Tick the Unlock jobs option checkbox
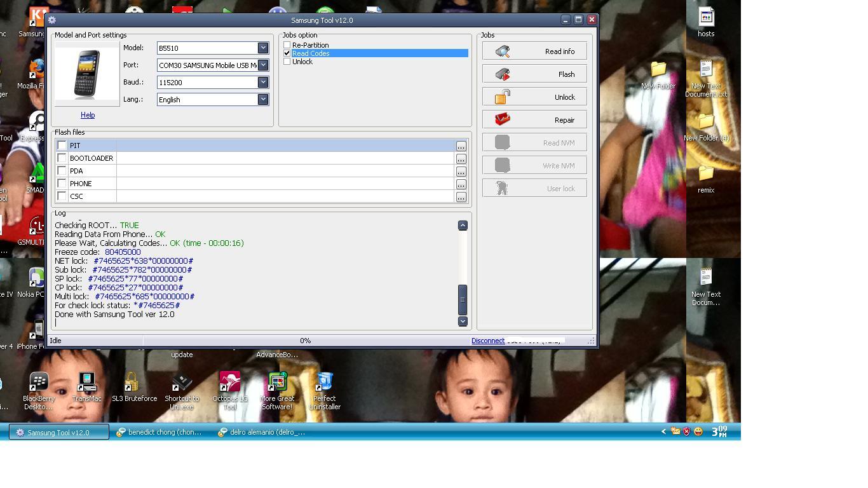This screenshot has height=488, width=868. [x=287, y=62]
